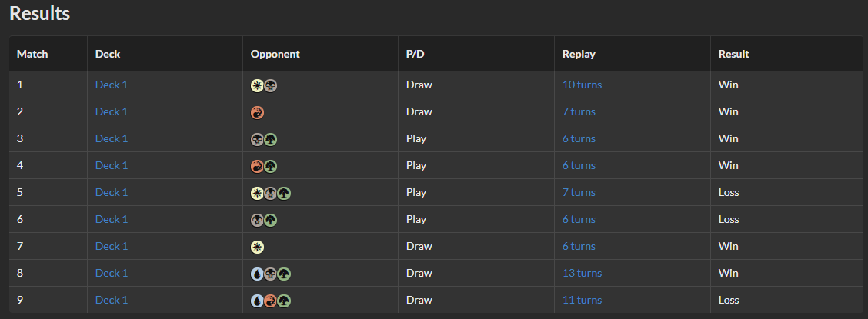Click the white mana icon in match 1
The image size is (868, 319).
pyautogui.click(x=257, y=85)
